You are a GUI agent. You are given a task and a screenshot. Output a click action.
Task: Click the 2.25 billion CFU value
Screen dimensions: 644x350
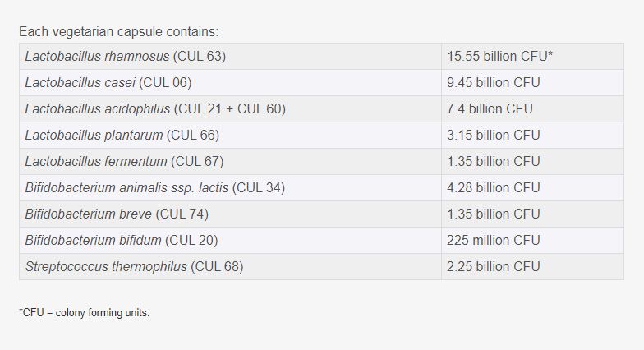pyautogui.click(x=494, y=267)
